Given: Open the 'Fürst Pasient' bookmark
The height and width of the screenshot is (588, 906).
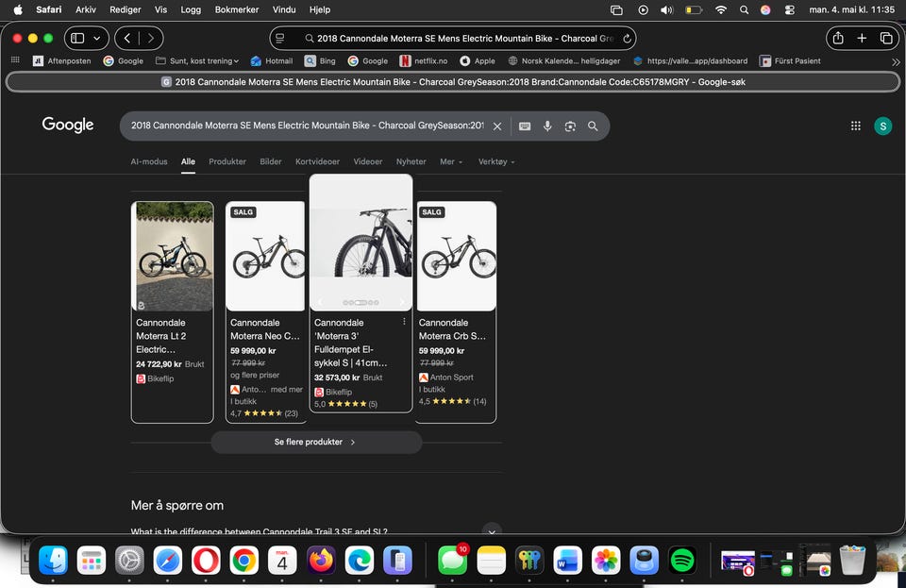Looking at the screenshot, I should (x=790, y=60).
